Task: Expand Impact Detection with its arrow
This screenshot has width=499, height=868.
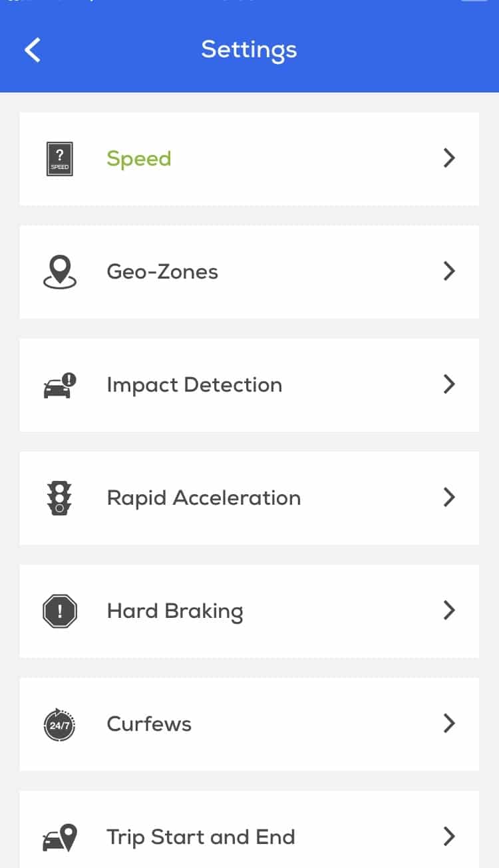Action: coord(449,384)
